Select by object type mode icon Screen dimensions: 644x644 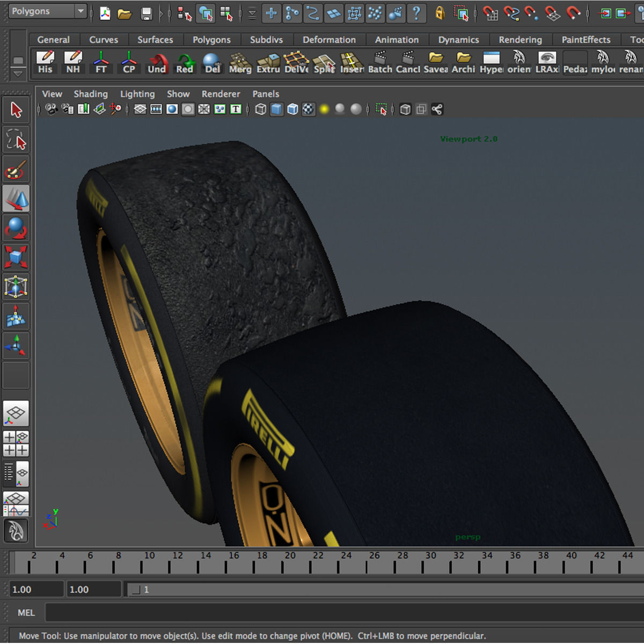[x=206, y=13]
